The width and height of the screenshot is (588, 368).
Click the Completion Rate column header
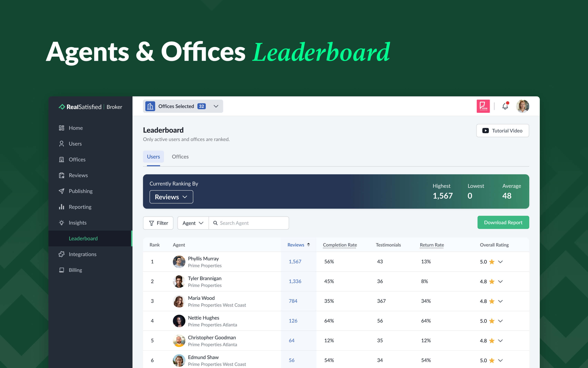coord(340,245)
